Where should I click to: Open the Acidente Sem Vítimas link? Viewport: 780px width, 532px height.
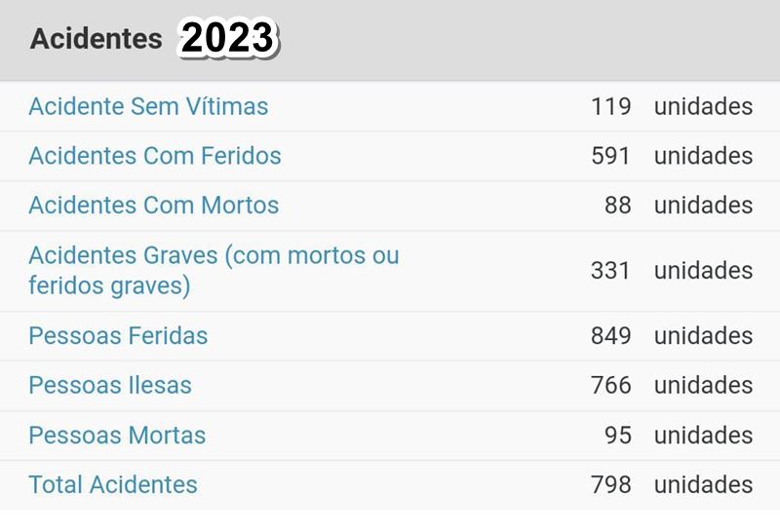click(x=148, y=106)
